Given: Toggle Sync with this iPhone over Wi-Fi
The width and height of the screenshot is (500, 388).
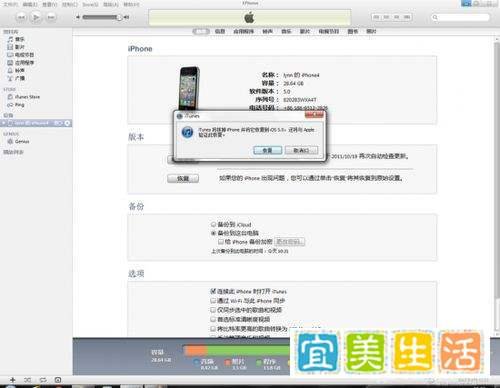Looking at the screenshot, I should 213,300.
